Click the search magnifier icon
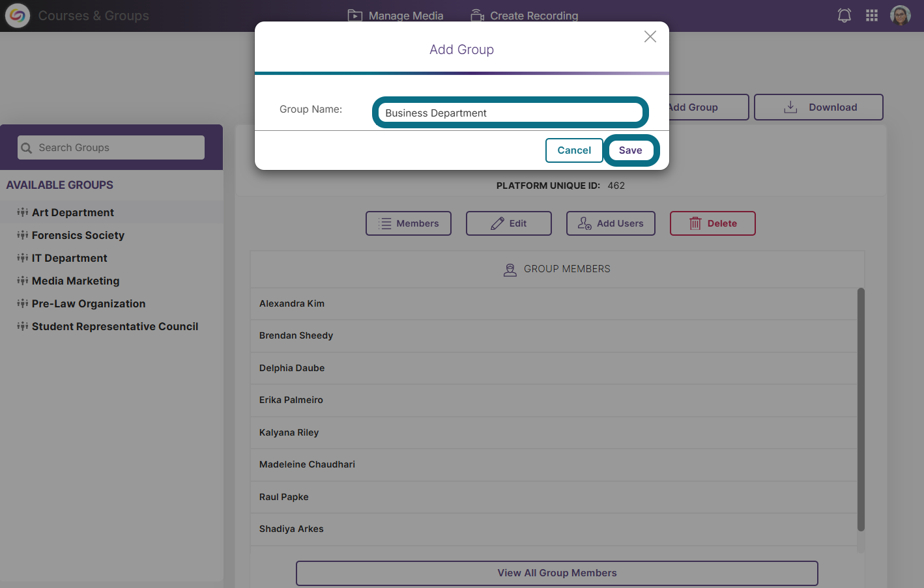Screen dimensions: 924x588 coord(27,148)
